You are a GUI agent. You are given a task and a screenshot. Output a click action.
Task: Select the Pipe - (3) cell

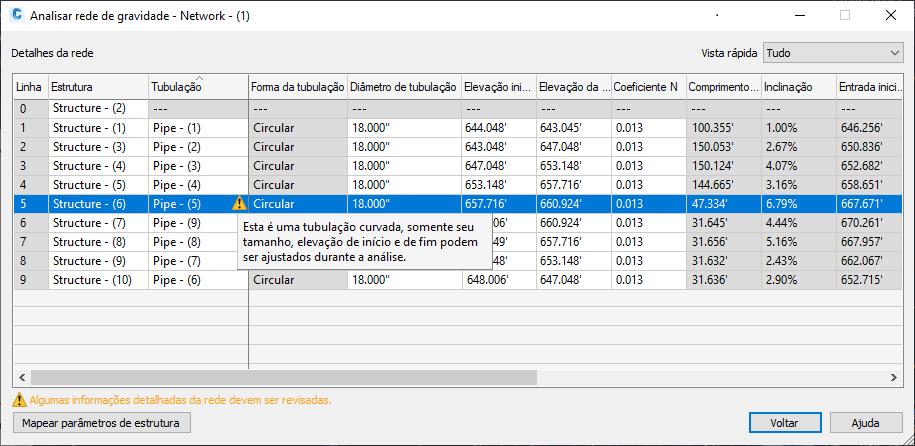point(198,166)
